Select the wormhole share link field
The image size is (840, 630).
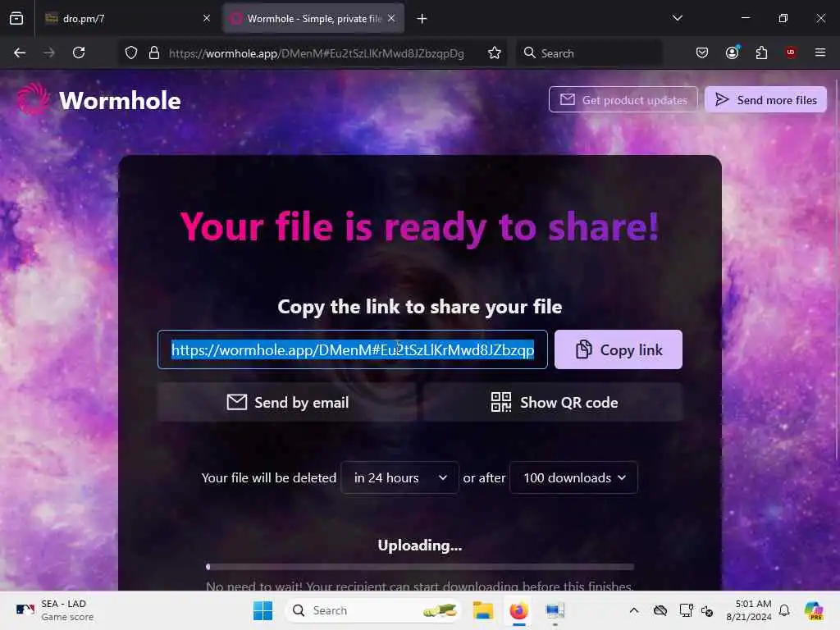coord(353,349)
